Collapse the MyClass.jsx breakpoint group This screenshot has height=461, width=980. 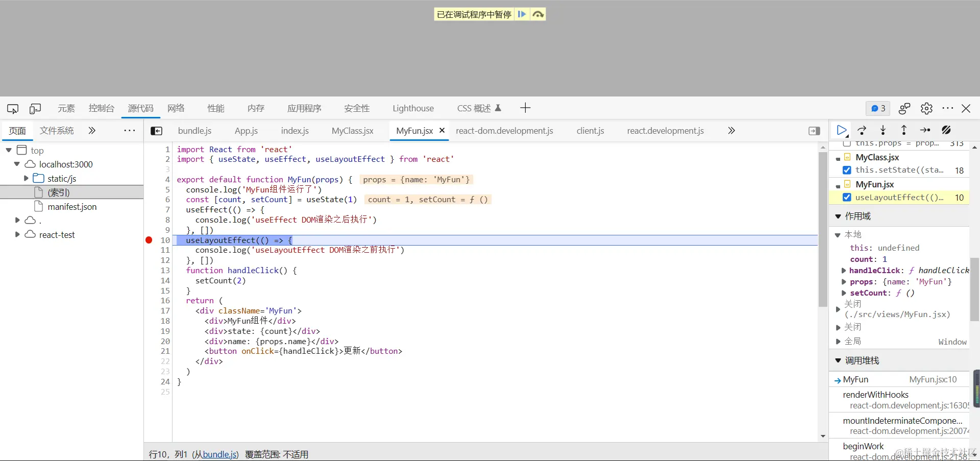pyautogui.click(x=838, y=158)
